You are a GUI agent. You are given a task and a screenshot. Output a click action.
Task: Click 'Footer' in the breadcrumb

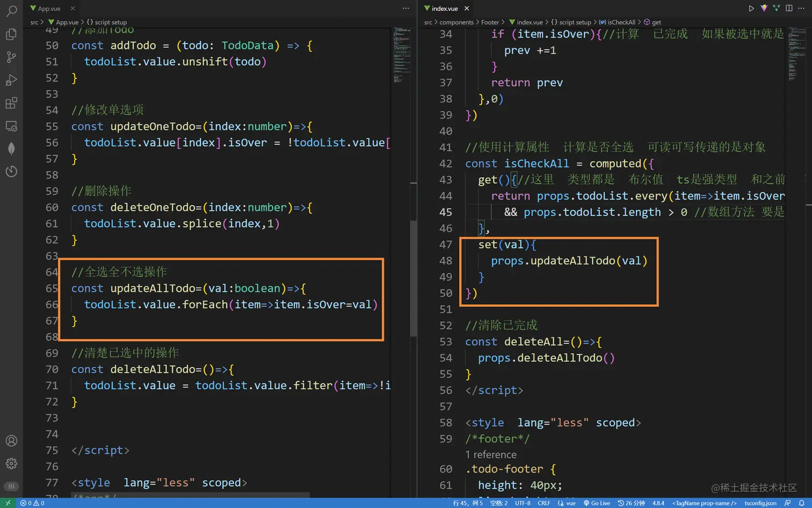coord(490,22)
